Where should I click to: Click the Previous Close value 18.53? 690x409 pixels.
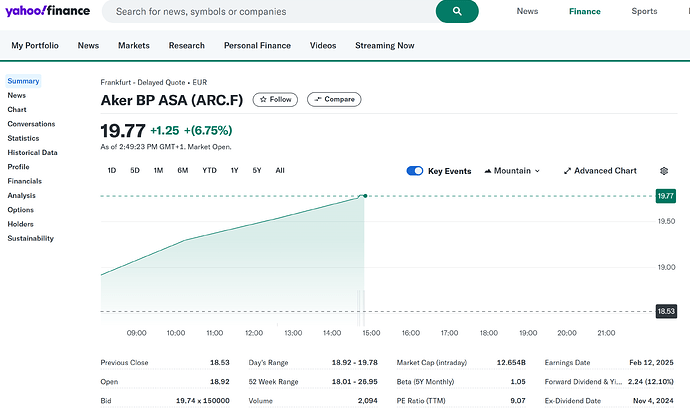pos(220,362)
